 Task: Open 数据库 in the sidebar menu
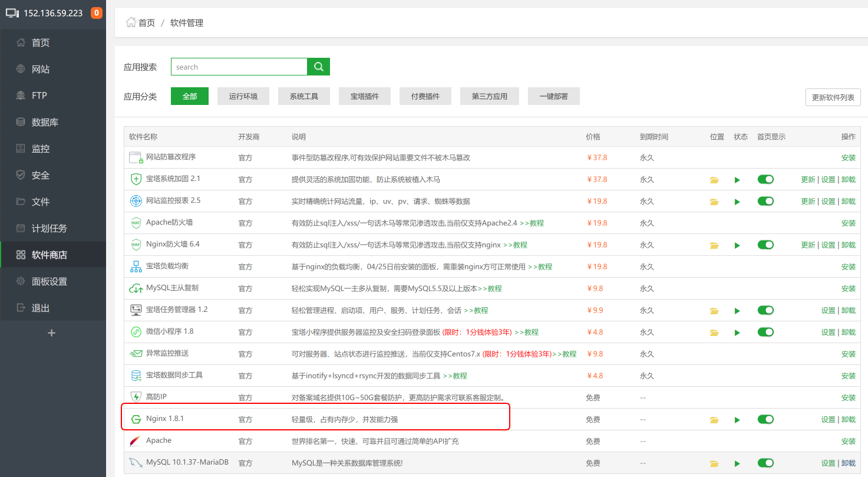53,122
